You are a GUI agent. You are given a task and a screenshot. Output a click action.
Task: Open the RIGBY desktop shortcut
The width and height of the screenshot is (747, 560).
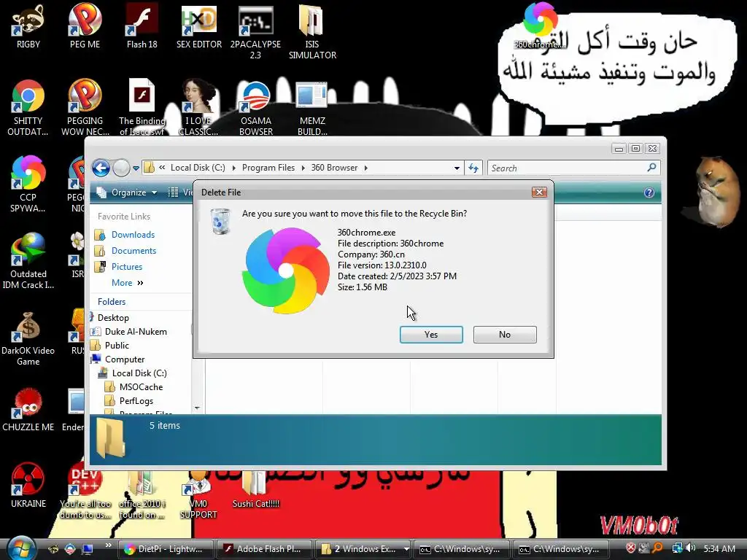coord(28,27)
